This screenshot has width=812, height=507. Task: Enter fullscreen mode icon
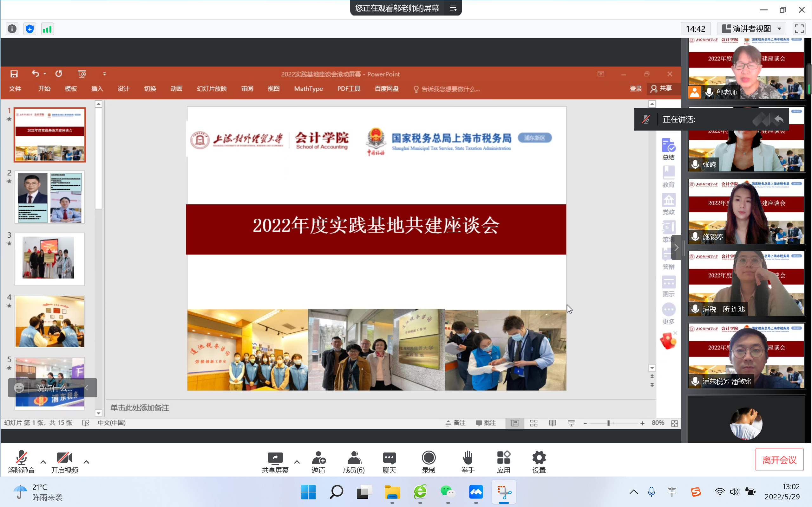click(799, 29)
